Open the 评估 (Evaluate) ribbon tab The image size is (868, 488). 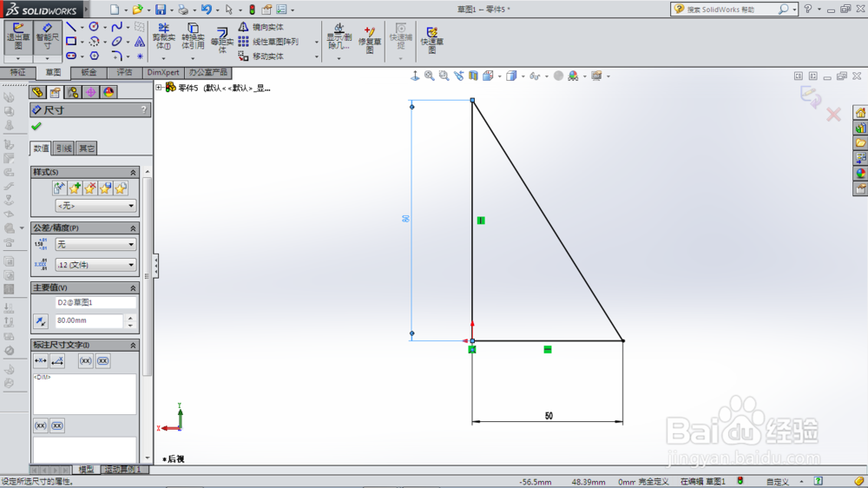(x=124, y=73)
